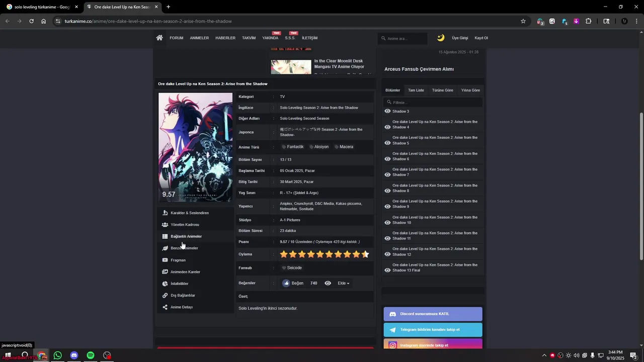
Task: Rate with the fifth star in Oylama
Action: tap(320, 254)
